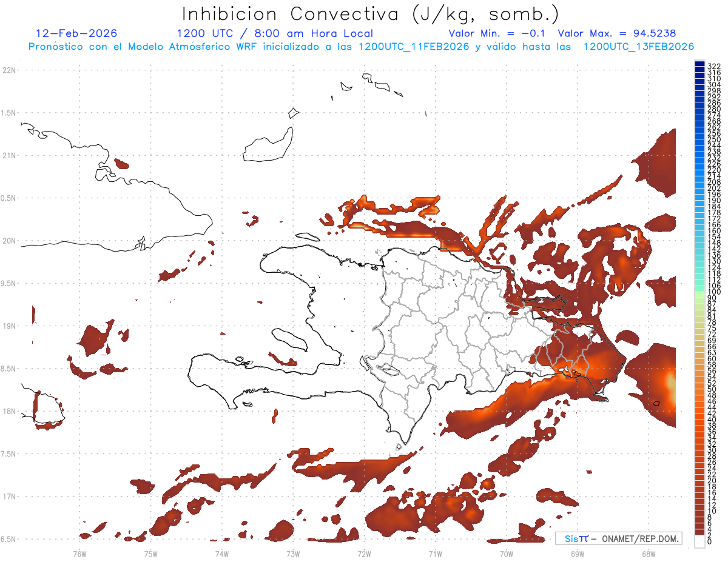The width and height of the screenshot is (728, 562).
Task: Click the '70W' longitude label
Action: tap(507, 554)
